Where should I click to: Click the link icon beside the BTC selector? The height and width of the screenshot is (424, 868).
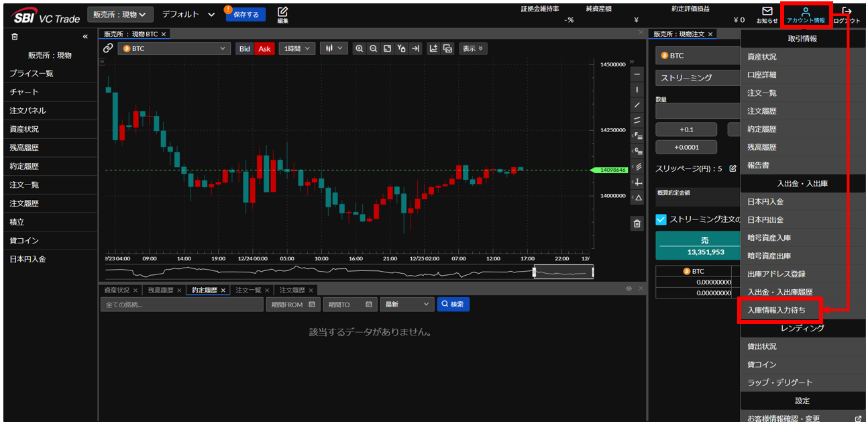tap(108, 48)
